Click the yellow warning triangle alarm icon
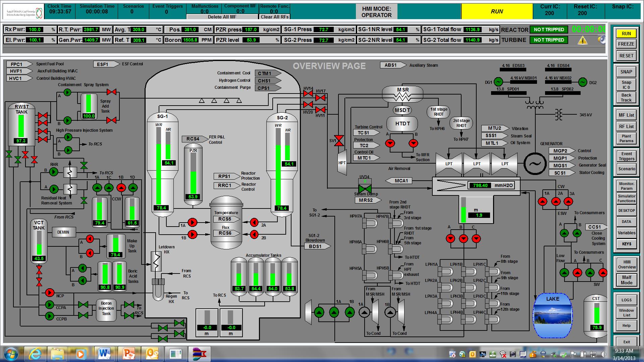Image resolution: width=644 pixels, height=362 pixels. point(583,40)
